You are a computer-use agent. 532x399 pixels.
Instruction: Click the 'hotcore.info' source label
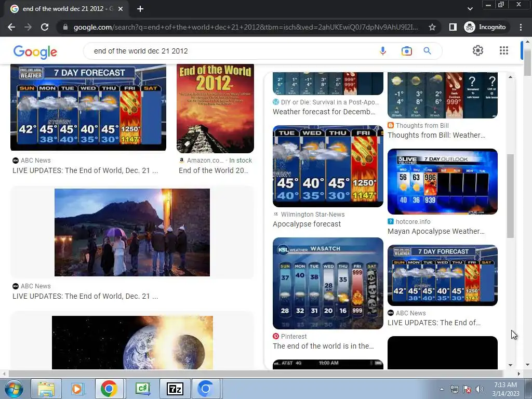click(413, 221)
